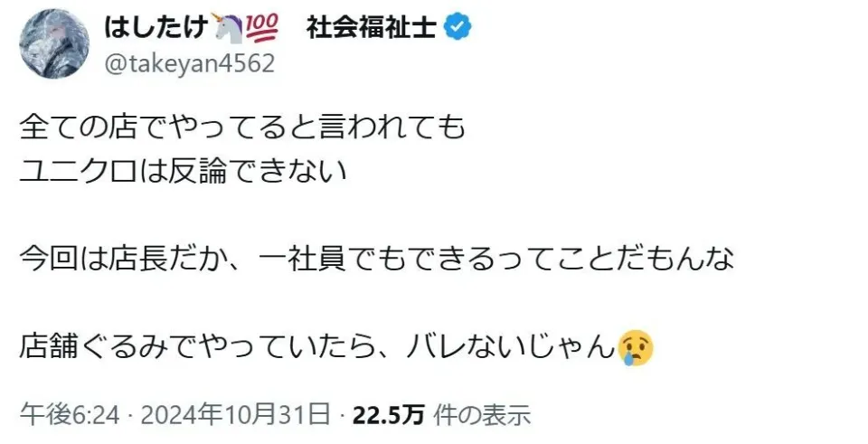
Task: Open the profile avatar image
Action: [54, 43]
